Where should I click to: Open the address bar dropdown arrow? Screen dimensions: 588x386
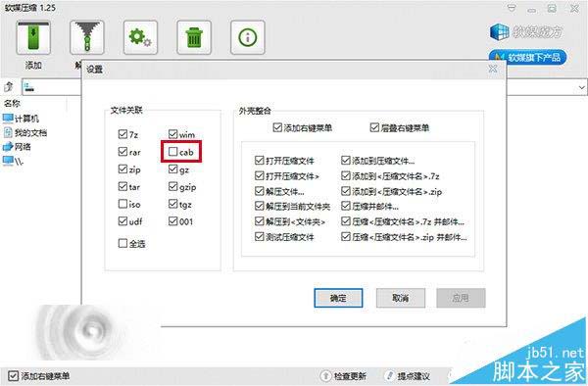(581, 88)
